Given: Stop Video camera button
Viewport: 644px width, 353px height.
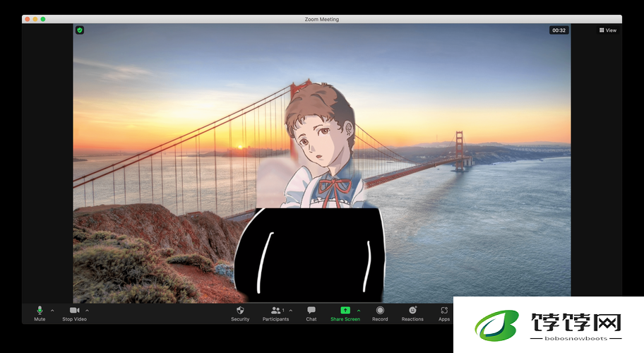Looking at the screenshot, I should [74, 313].
